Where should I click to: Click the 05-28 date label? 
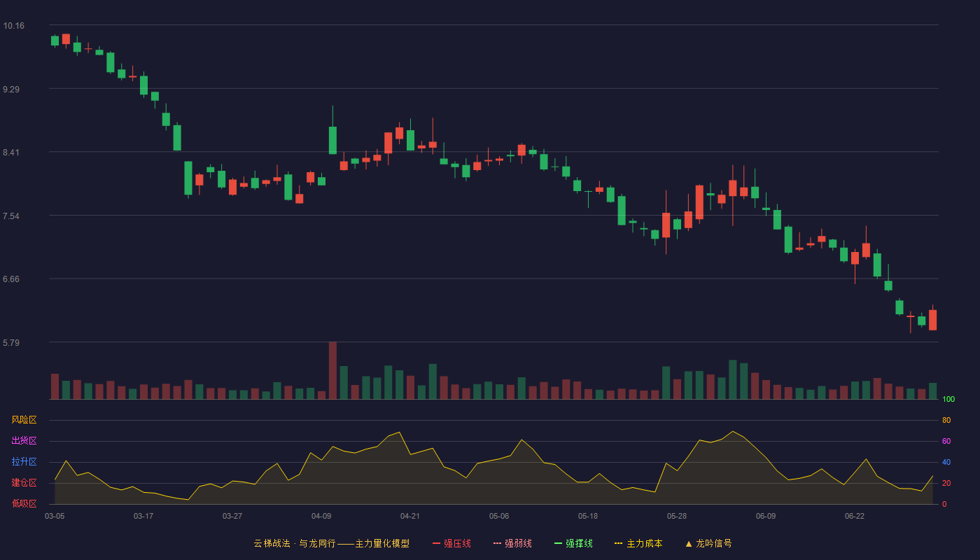tap(677, 516)
